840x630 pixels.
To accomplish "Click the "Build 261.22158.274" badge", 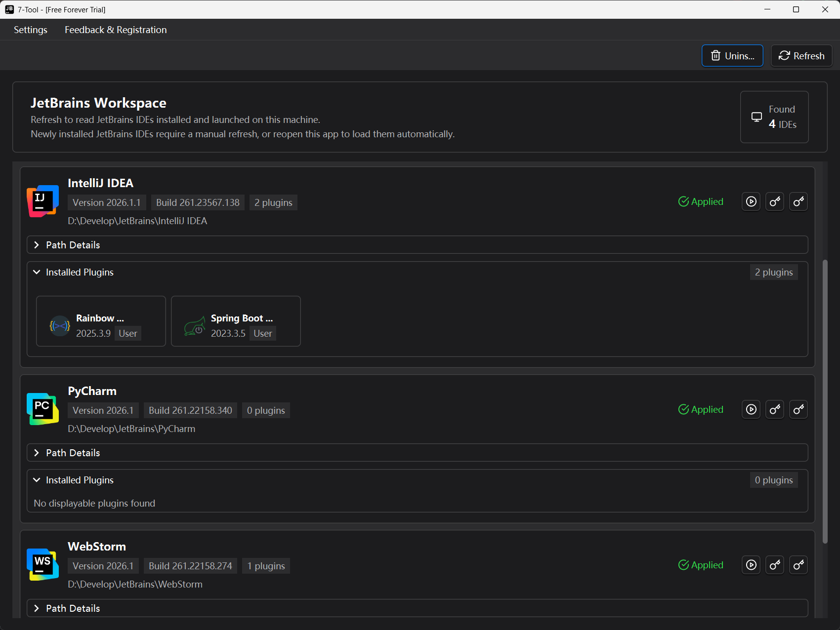I will coord(190,566).
